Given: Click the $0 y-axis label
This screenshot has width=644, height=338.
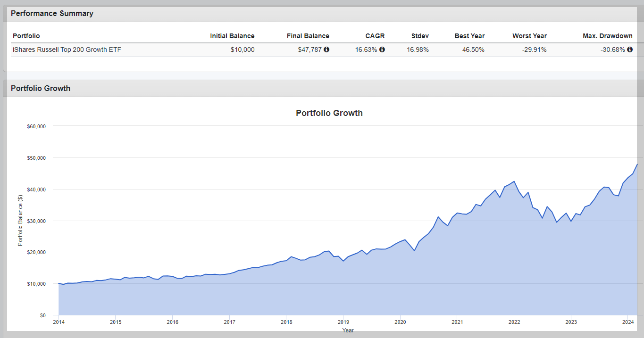Looking at the screenshot, I should [x=42, y=315].
